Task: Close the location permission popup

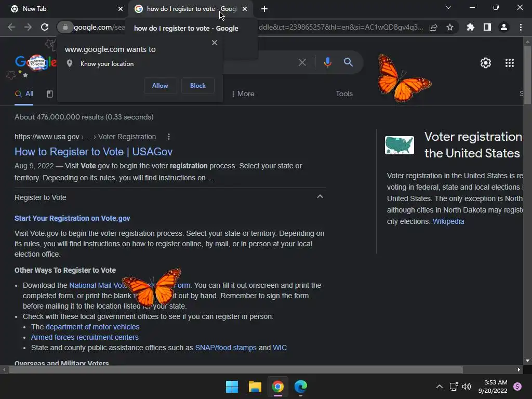Action: [x=215, y=43]
